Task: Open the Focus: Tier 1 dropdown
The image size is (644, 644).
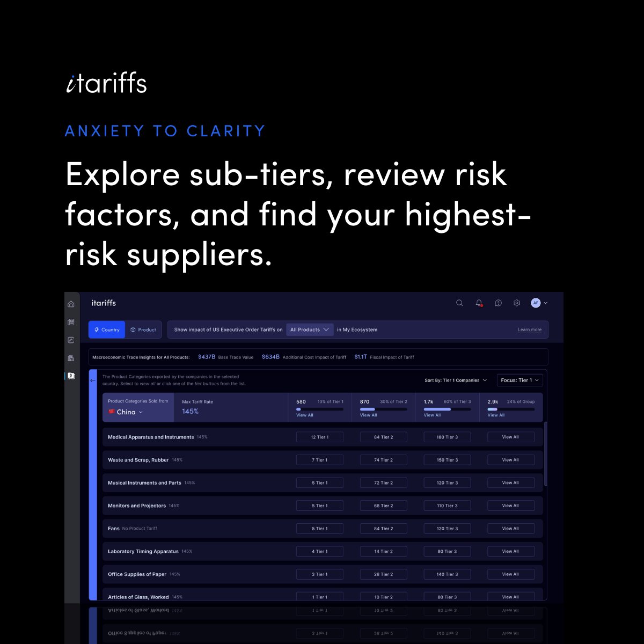Action: point(519,380)
